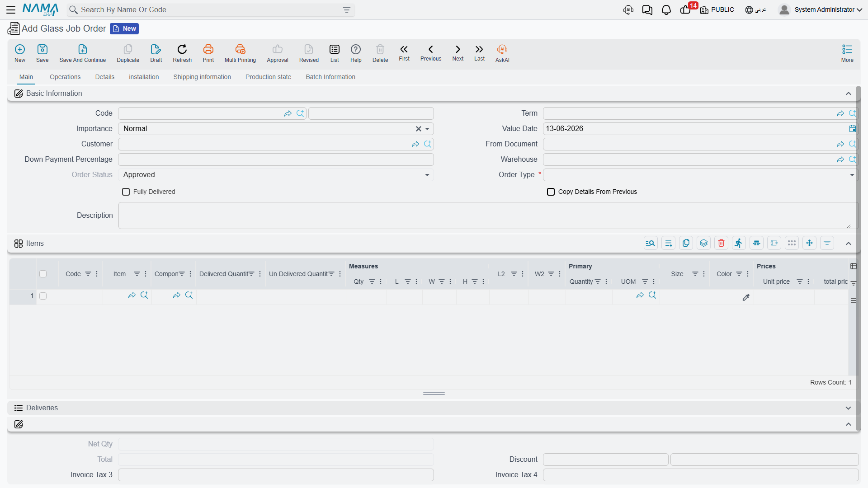
Task: Open the Importance dropdown
Action: coord(427,129)
